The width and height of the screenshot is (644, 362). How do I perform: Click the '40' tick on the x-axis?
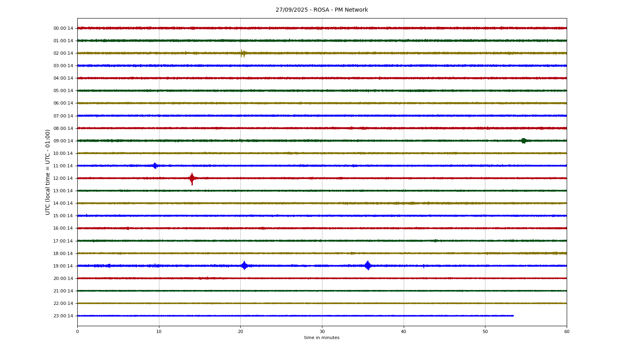point(404,331)
